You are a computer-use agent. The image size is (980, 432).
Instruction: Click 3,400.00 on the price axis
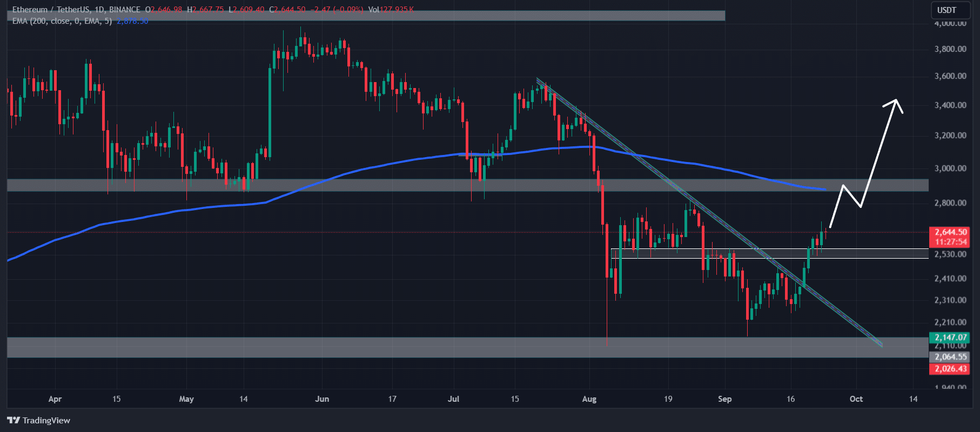pyautogui.click(x=950, y=105)
